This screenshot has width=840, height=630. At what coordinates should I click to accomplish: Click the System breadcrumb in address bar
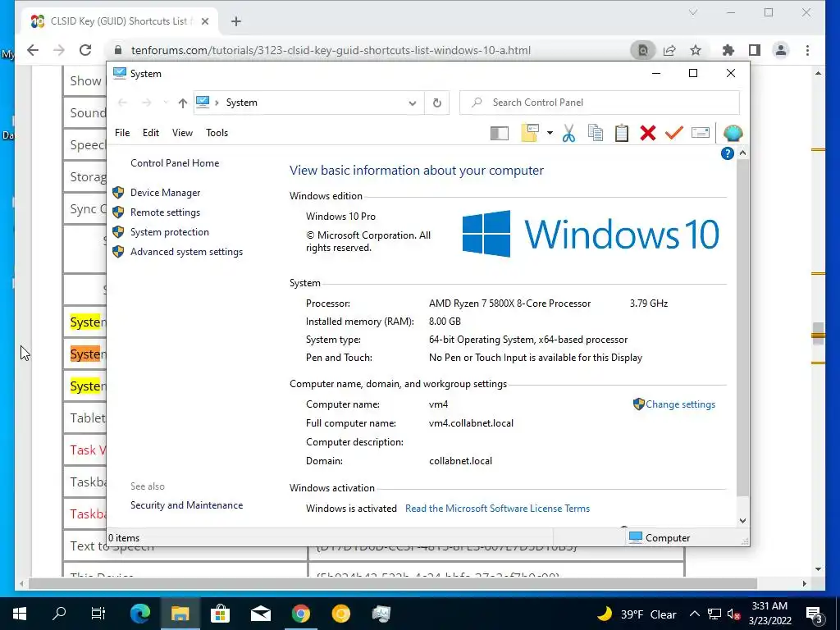pos(242,103)
